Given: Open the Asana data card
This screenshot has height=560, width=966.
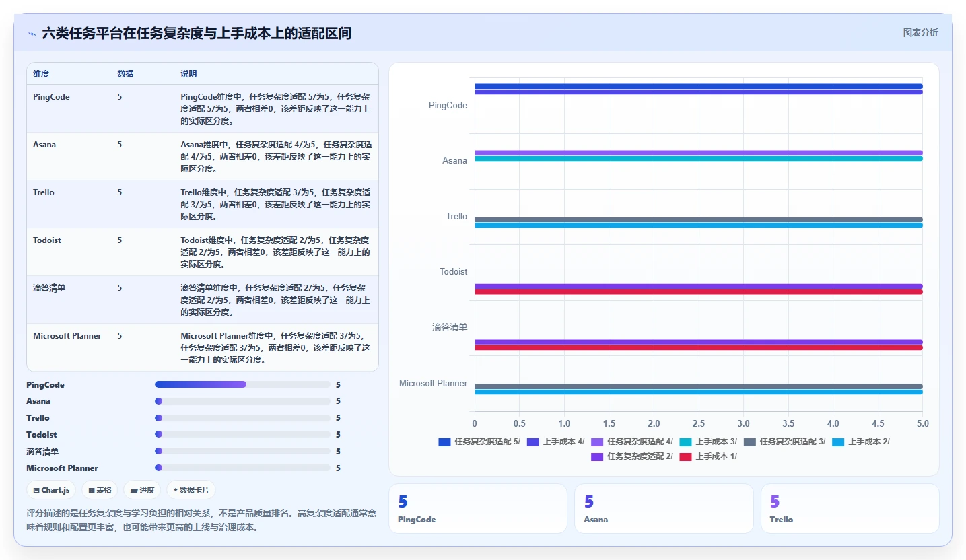Looking at the screenshot, I should [x=664, y=509].
